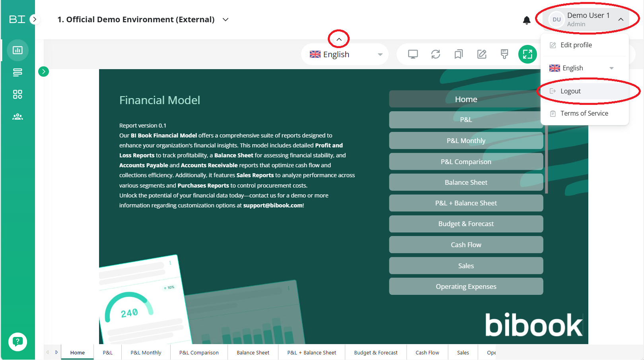Viewport: 644px width, 360px height.
Task: Switch to the P&L Monthly bottom tab
Action: [146, 352]
